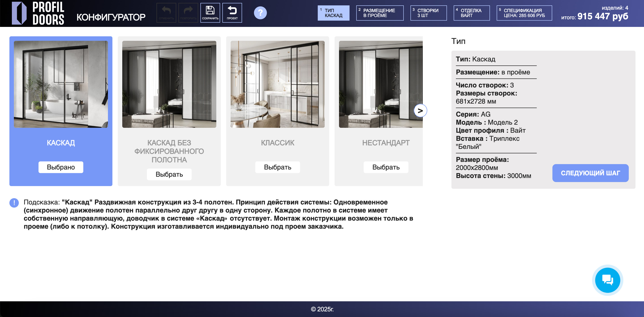This screenshot has width=644, height=317.
Task: Click the 'Размещение: в проёме' summary line
Action: tap(493, 72)
